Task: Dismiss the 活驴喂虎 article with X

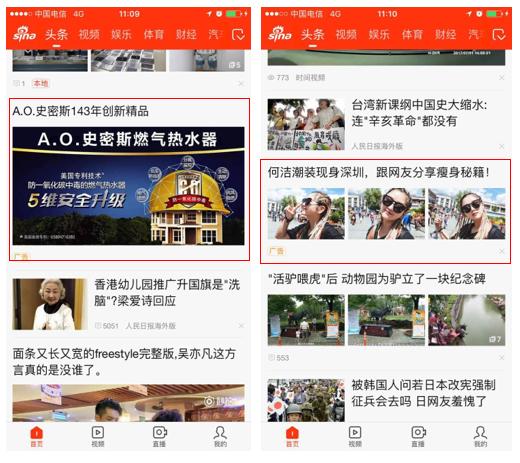Action: (502, 357)
